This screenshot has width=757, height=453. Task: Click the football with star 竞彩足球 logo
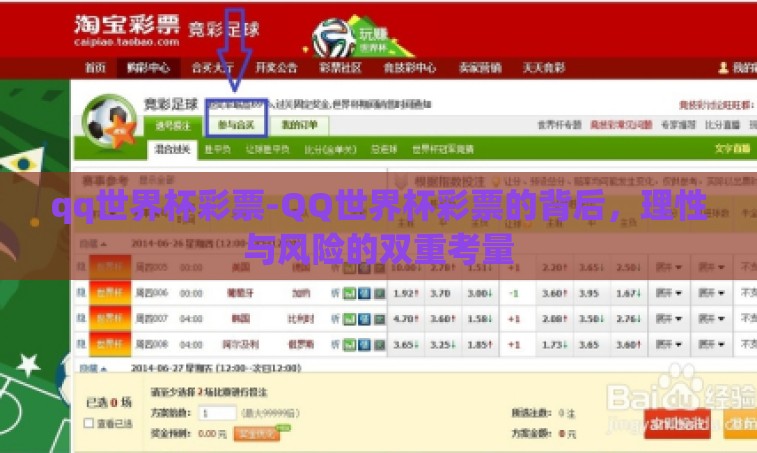110,122
